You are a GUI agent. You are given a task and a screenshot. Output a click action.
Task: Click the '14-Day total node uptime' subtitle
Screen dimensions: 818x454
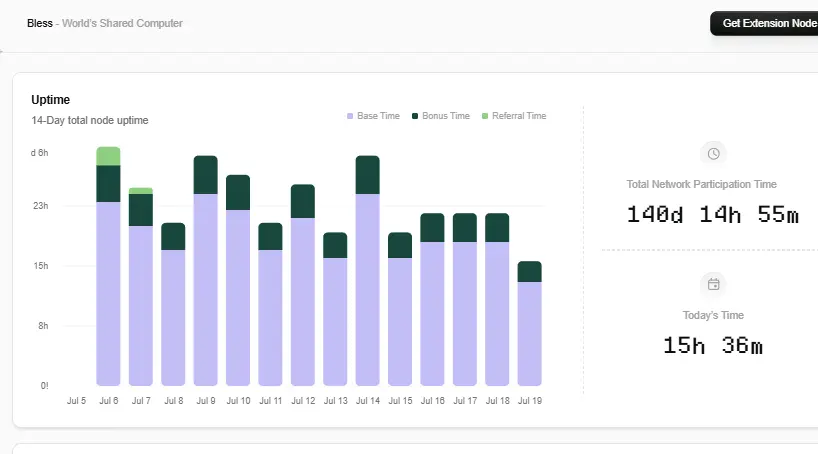[90, 121]
